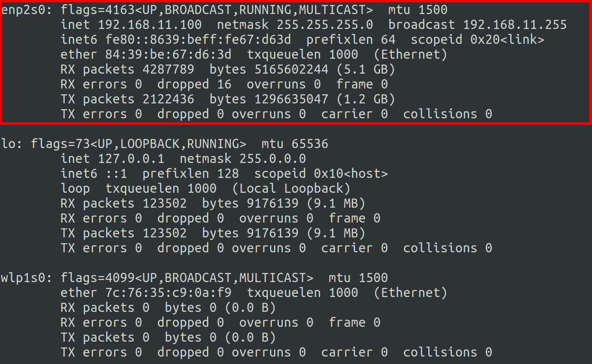Click the mtu value 65536
This screenshot has height=364, width=592.
310,144
